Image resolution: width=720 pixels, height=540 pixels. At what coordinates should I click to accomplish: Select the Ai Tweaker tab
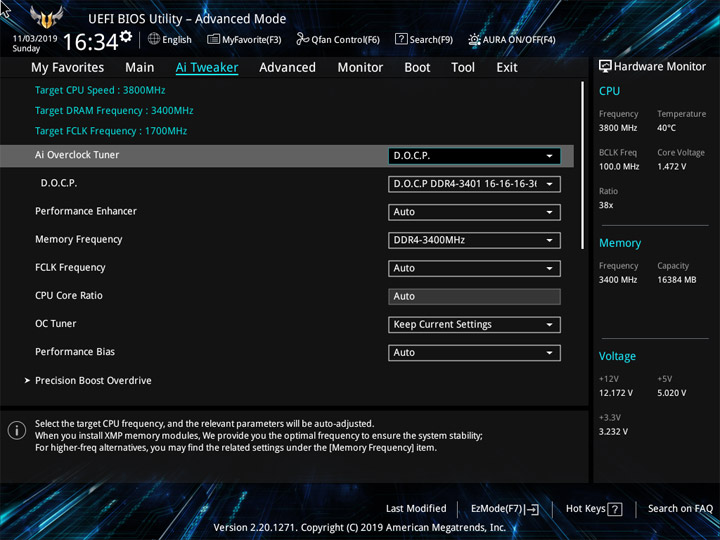pyautogui.click(x=207, y=68)
